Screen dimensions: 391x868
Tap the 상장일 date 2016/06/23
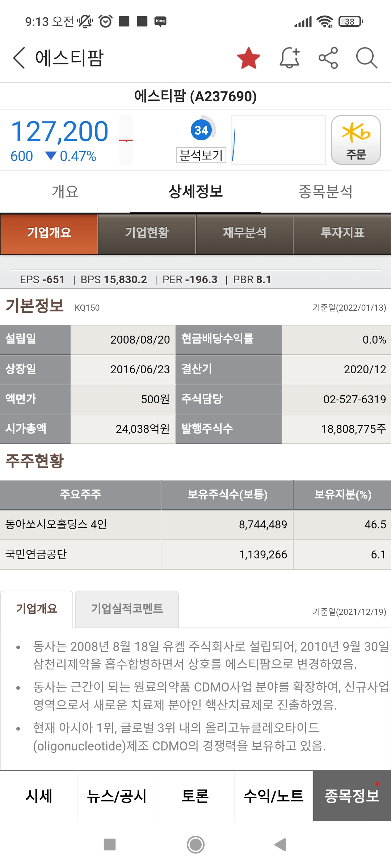[x=140, y=369]
